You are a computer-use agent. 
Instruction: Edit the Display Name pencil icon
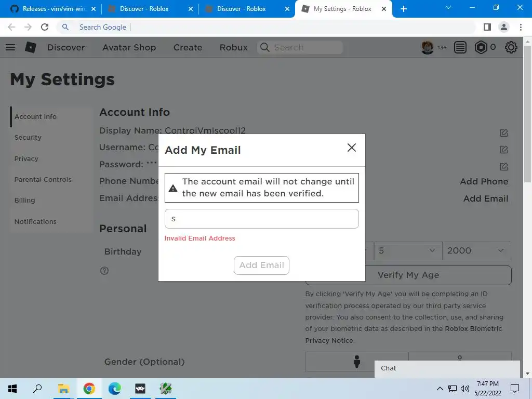(x=504, y=133)
